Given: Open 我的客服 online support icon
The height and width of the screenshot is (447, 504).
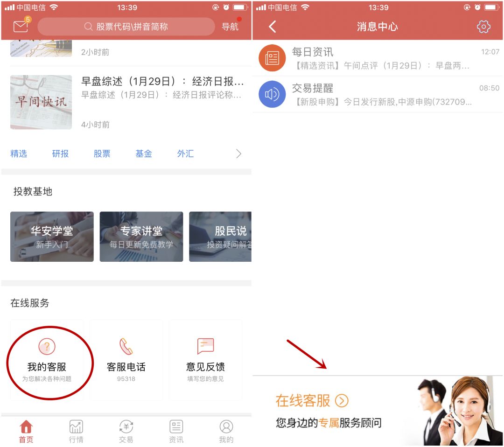Looking at the screenshot, I should tap(47, 347).
